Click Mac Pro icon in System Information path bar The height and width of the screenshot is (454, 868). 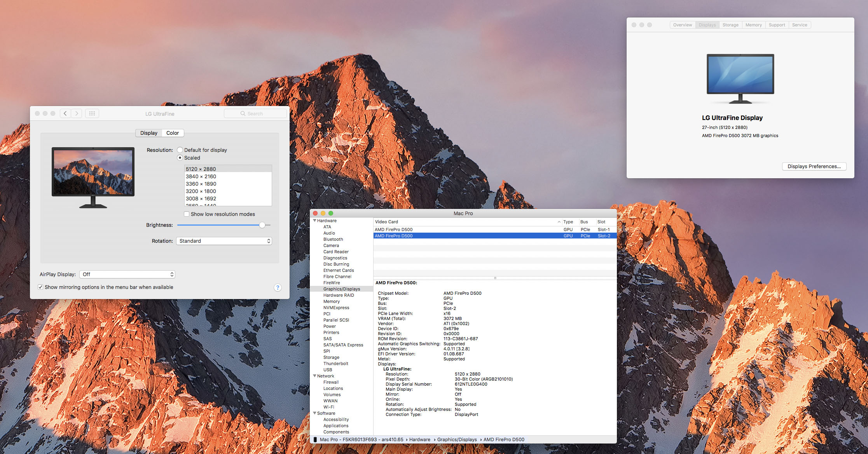pyautogui.click(x=315, y=440)
